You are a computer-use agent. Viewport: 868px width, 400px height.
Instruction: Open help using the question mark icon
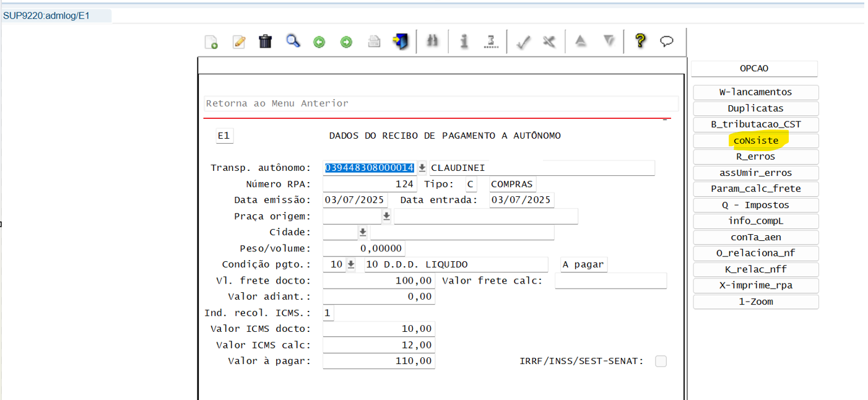pyautogui.click(x=640, y=41)
